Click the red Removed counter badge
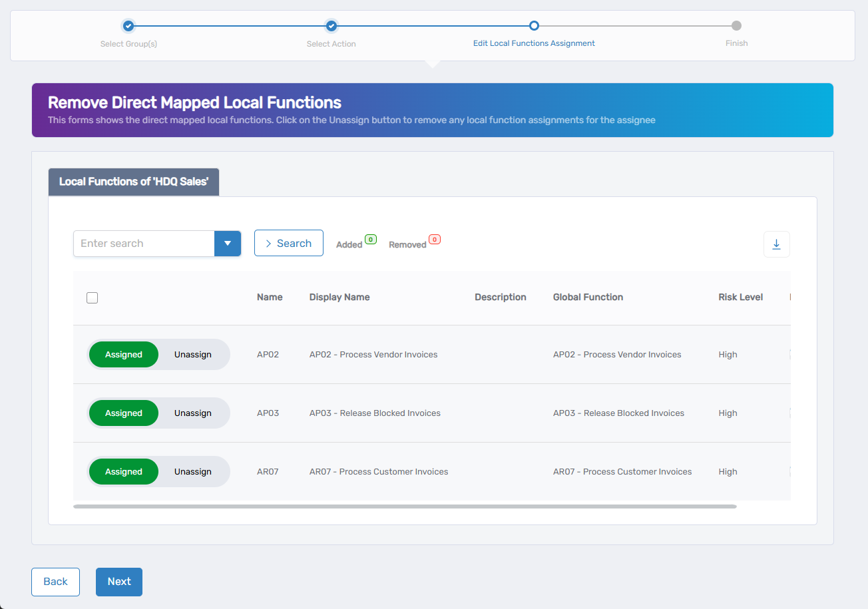The image size is (868, 609). click(x=434, y=239)
